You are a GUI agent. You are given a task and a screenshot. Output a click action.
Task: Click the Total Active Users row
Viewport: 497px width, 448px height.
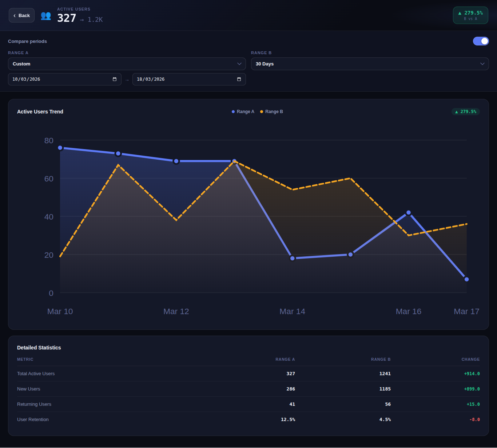[x=248, y=373]
